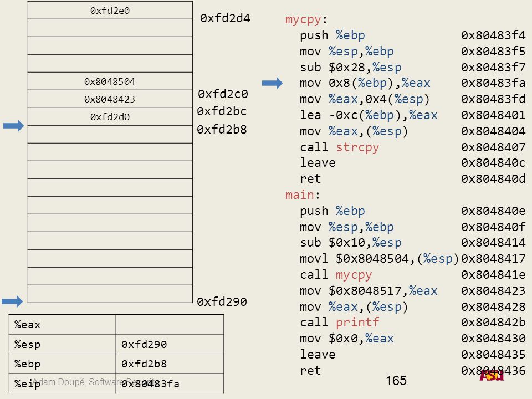Image resolution: width=532 pixels, height=399 pixels.
Task: Click stack address label 0xfd2d4
Action: [x=225, y=18]
